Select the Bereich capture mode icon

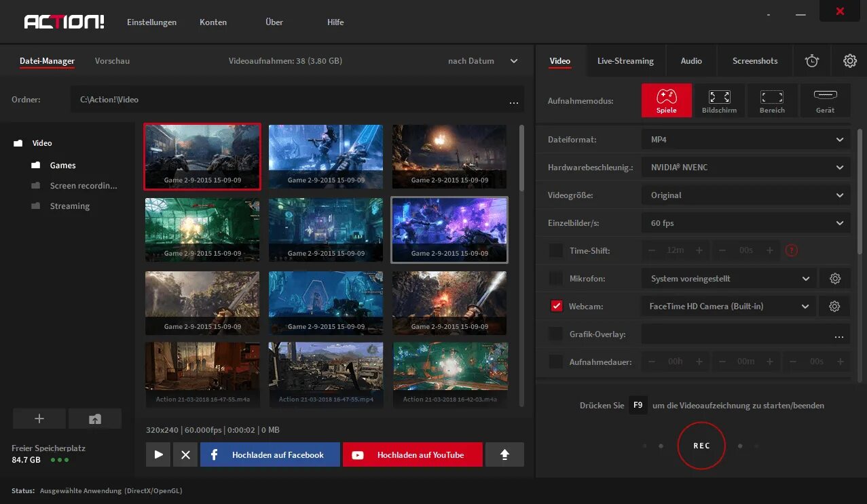click(x=772, y=100)
